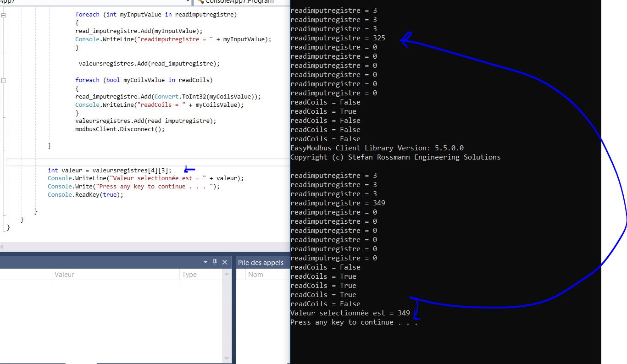Viewport: 627px width, 364px height.
Task: Click code line with Convert.ToInt32(myCoilsValue)
Action: [x=168, y=97]
